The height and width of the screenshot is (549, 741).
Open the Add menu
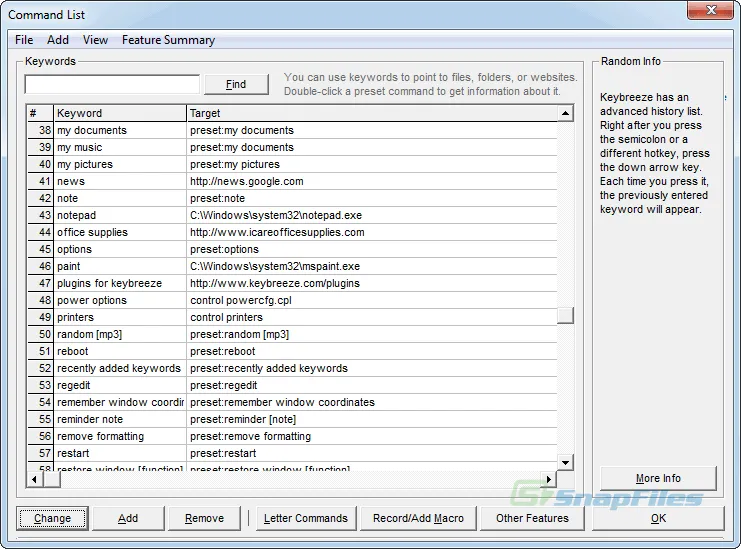point(58,40)
